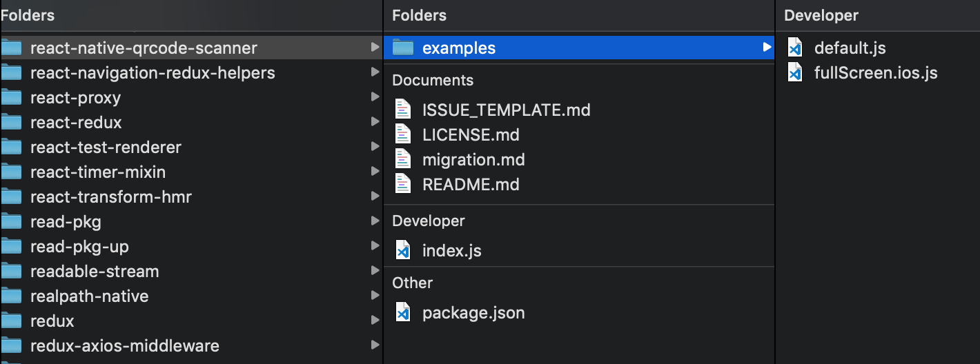The height and width of the screenshot is (364, 980).
Task: Click the react-navigation-redux-helpers folder icon
Action: click(11, 72)
